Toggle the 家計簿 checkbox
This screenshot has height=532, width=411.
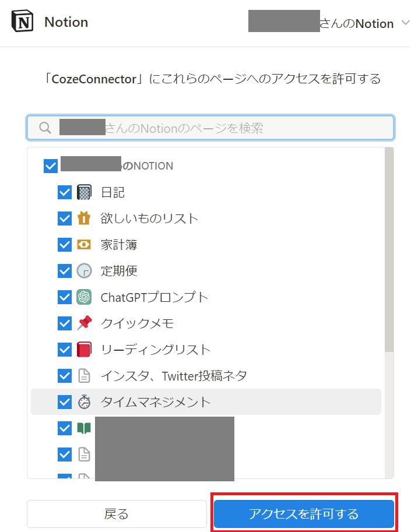coord(65,245)
